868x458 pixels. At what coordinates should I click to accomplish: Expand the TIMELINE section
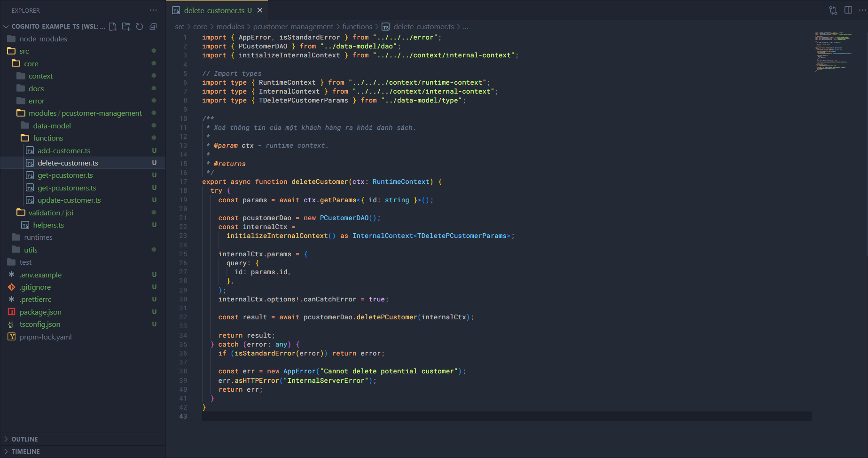point(25,451)
